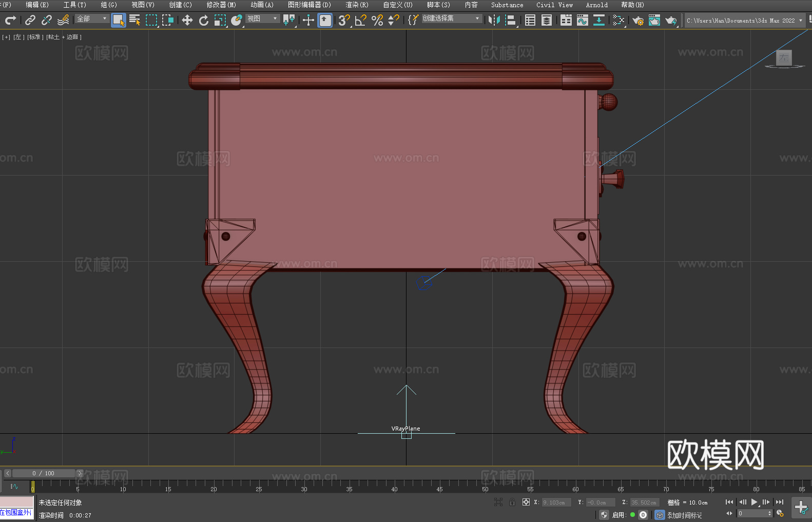Open the Arnold menu
Screen dimensions: 812x522
(597, 5)
